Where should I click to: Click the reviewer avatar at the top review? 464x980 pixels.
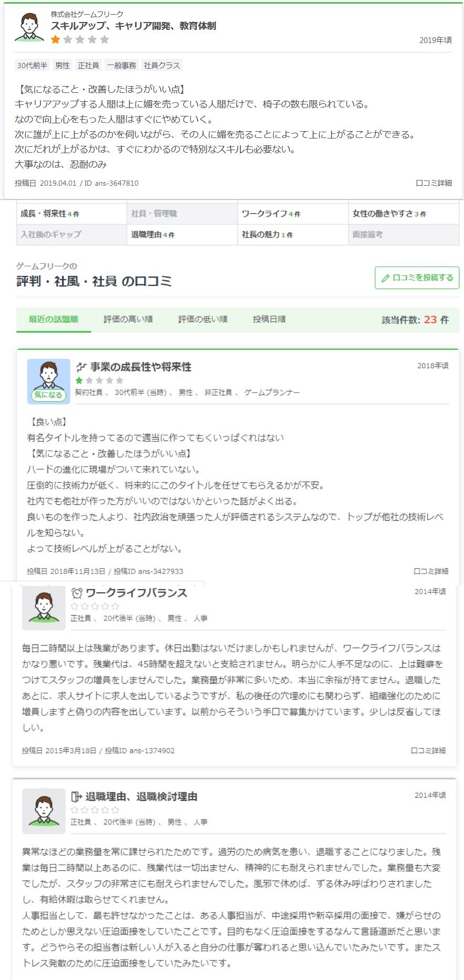pyautogui.click(x=29, y=27)
